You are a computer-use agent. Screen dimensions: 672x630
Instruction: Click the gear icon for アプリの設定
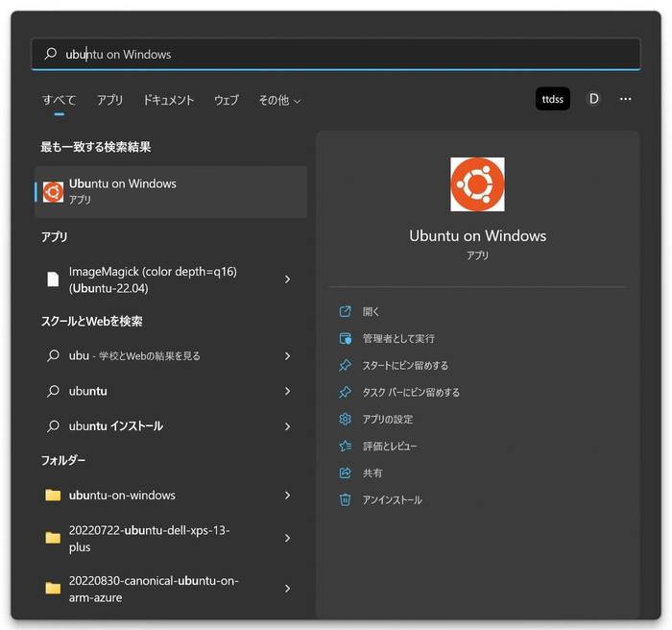345,419
